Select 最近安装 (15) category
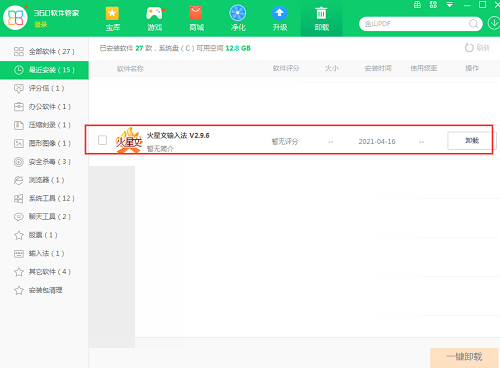 point(44,70)
